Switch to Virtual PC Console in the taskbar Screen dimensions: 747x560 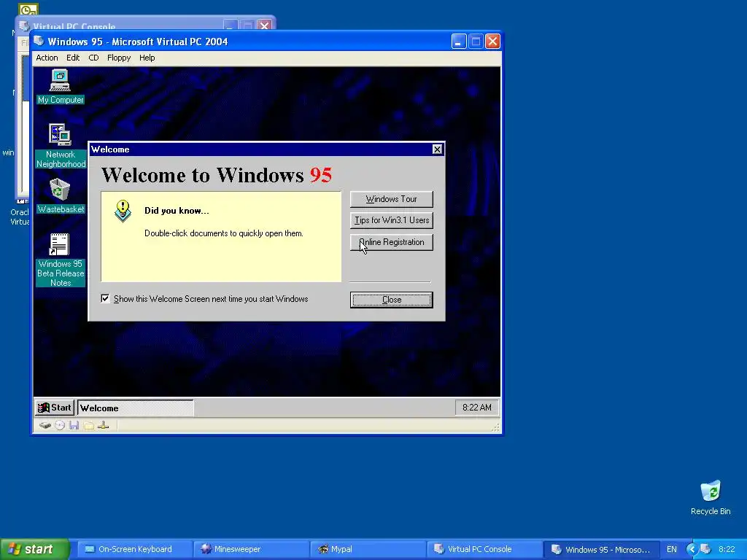[x=484, y=549]
